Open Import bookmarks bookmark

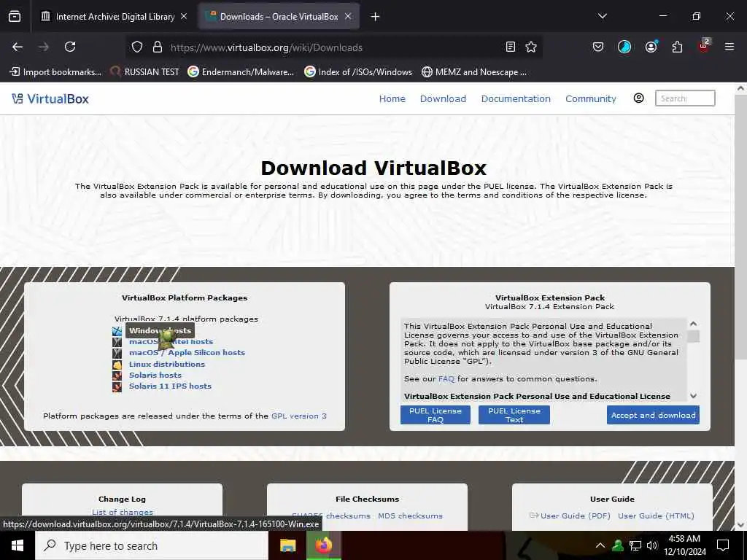(55, 72)
